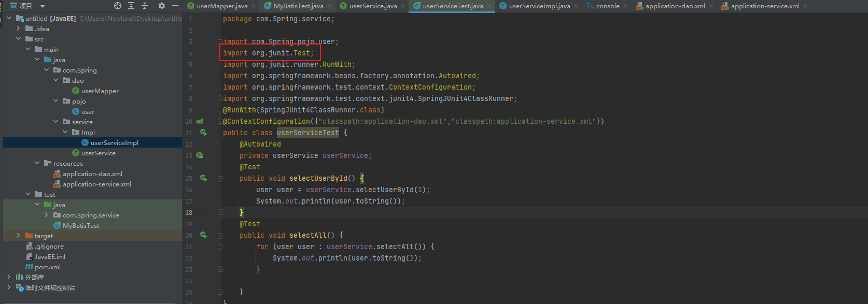868x304 pixels.
Task: Switch to MyBatisTest.java tab
Action: click(298, 6)
